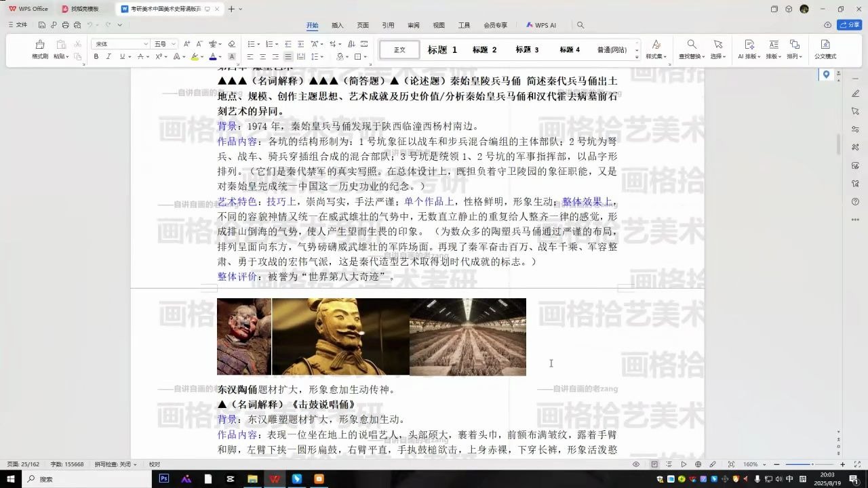Image resolution: width=868 pixels, height=488 pixels.
Task: Click the search magnifier beside WPS AI
Action: (580, 25)
